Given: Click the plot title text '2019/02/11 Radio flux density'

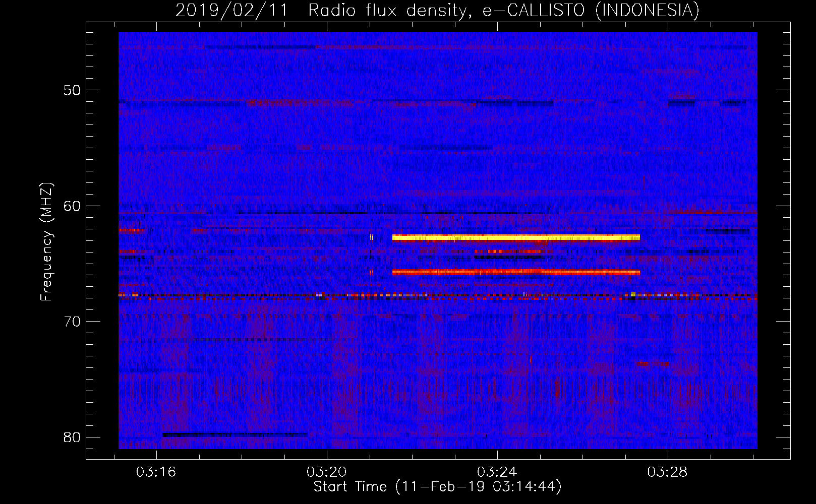Looking at the screenshot, I should pos(320,10).
